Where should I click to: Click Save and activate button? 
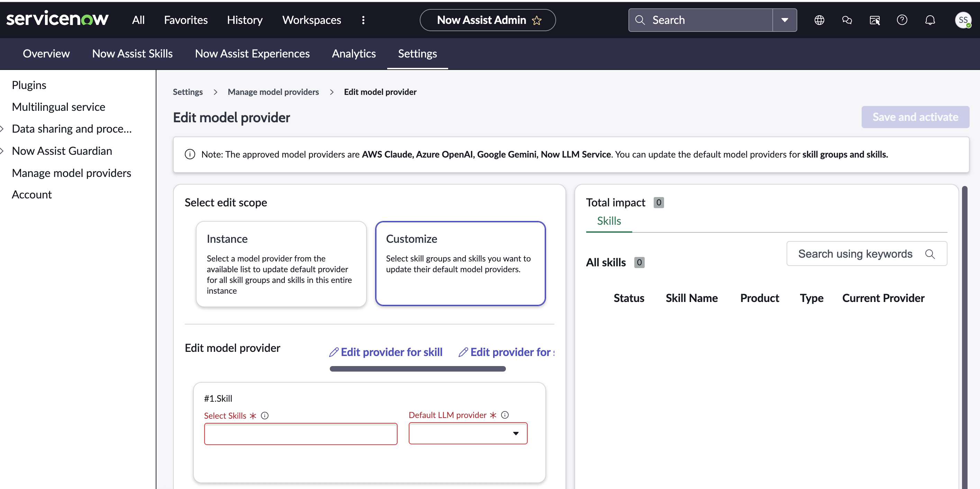coord(915,117)
